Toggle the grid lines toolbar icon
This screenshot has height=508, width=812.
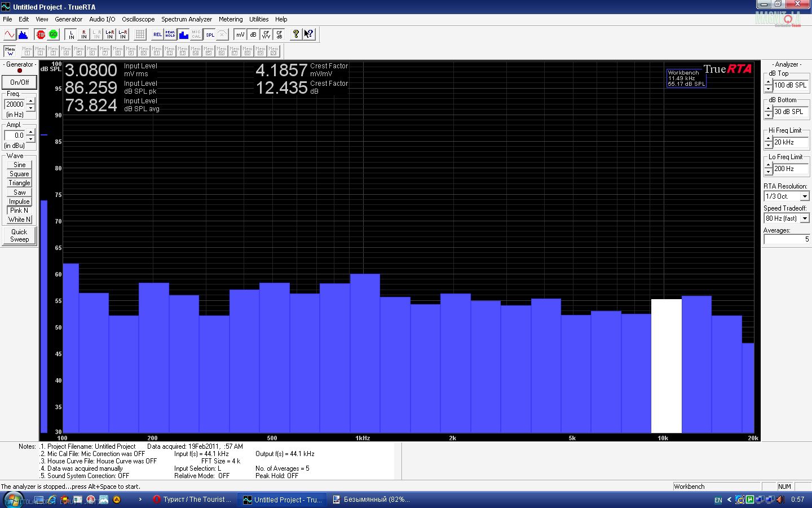coord(140,34)
